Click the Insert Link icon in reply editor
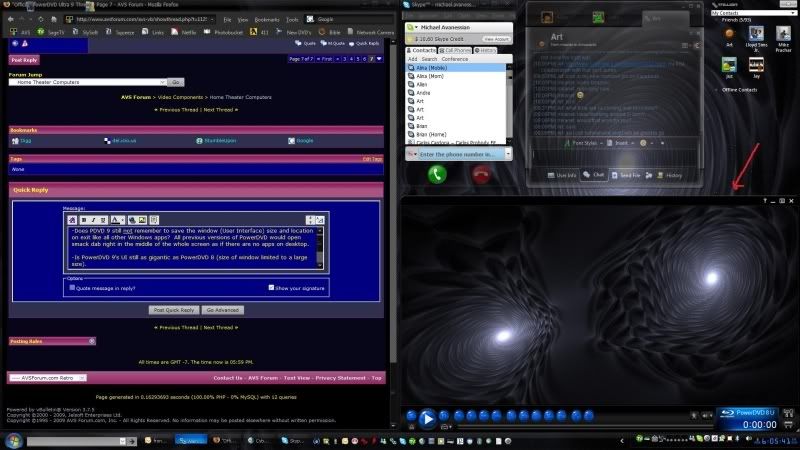800x450 pixels. tap(132, 220)
